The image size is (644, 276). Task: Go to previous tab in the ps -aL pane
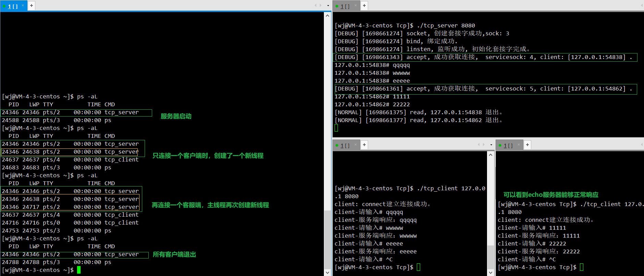point(316,5)
